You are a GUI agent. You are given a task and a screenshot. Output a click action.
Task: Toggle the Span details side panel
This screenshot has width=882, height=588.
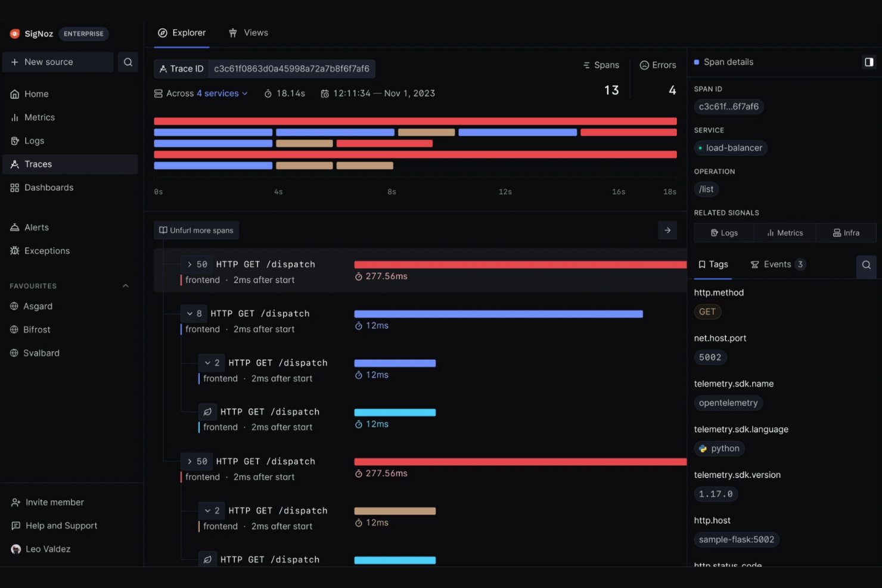point(869,62)
